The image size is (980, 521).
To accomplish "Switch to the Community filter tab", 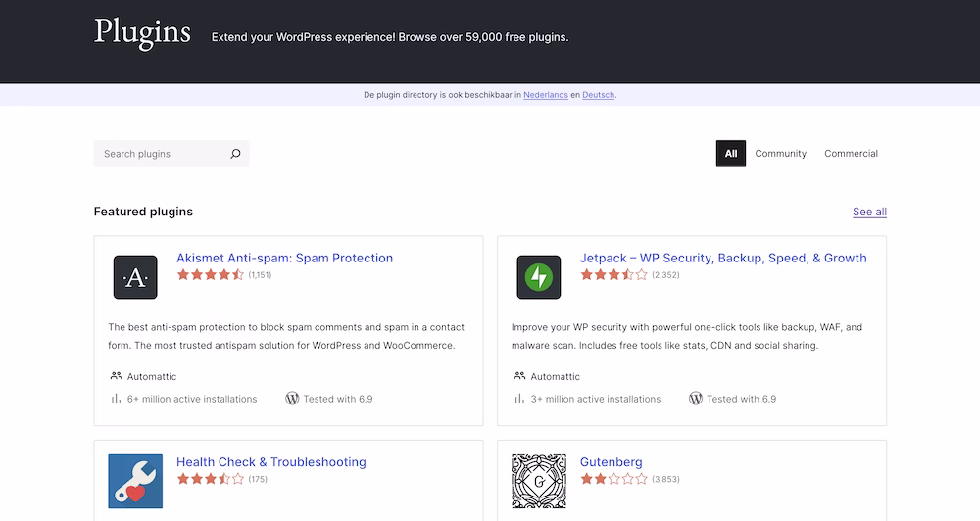I will (x=781, y=154).
